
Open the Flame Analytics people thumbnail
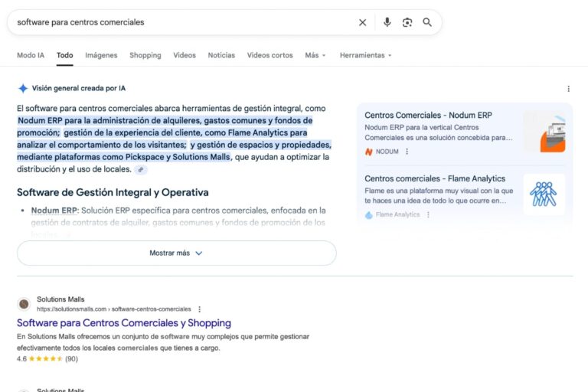544,194
